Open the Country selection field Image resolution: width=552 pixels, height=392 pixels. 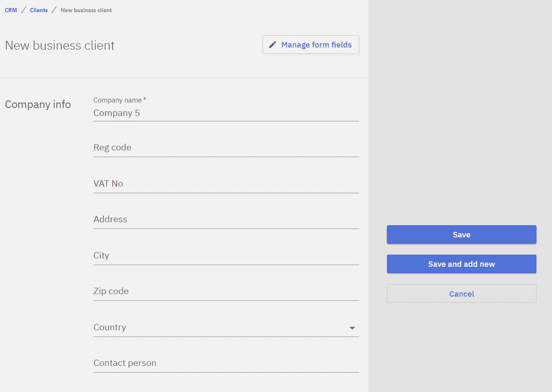coord(218,327)
